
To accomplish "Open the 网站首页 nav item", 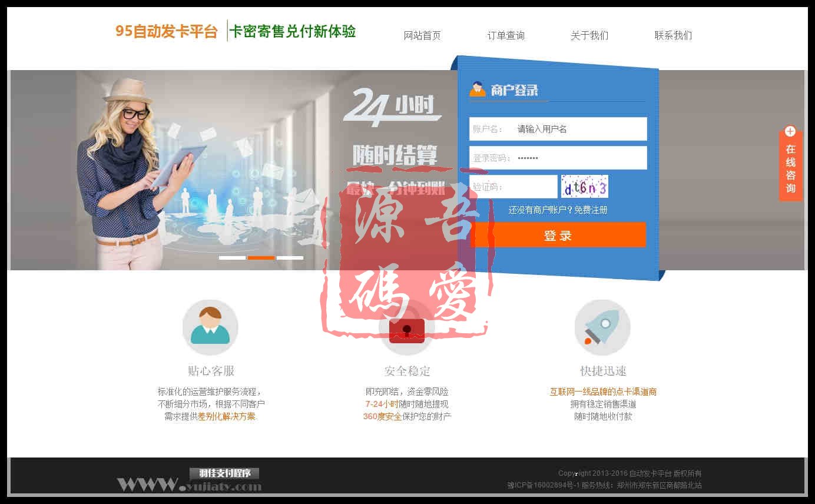I will [422, 35].
